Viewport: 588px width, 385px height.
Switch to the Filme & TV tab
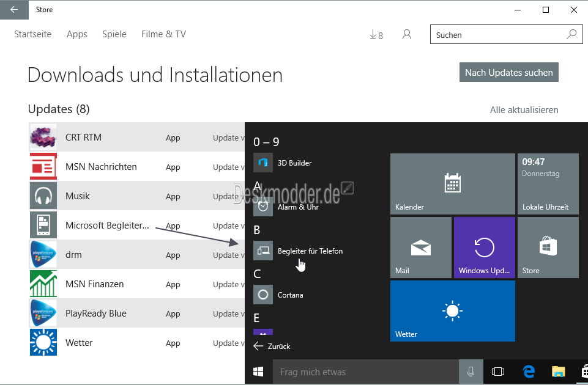(x=163, y=34)
